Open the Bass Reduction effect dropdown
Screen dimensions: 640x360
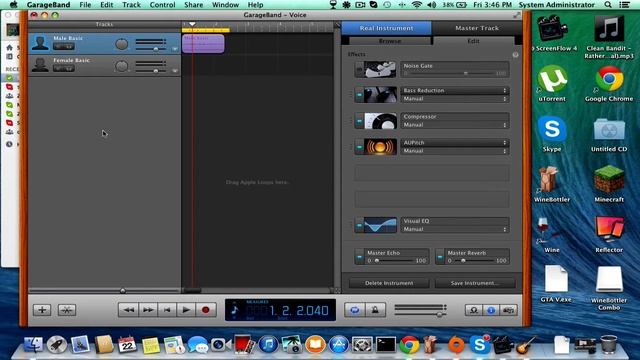(455, 90)
